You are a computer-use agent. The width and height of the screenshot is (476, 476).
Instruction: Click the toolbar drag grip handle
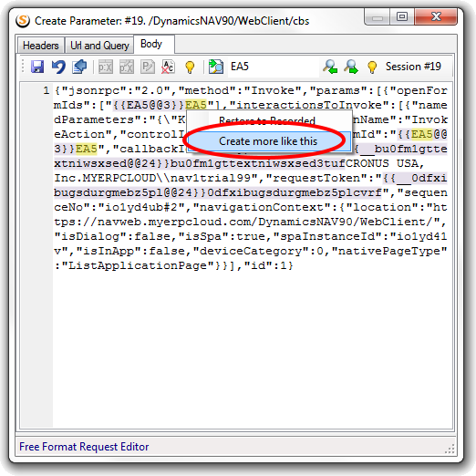click(23, 67)
